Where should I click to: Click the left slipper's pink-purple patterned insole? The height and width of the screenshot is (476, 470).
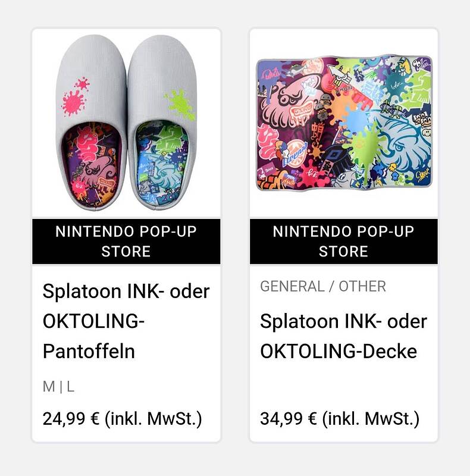[x=92, y=164]
